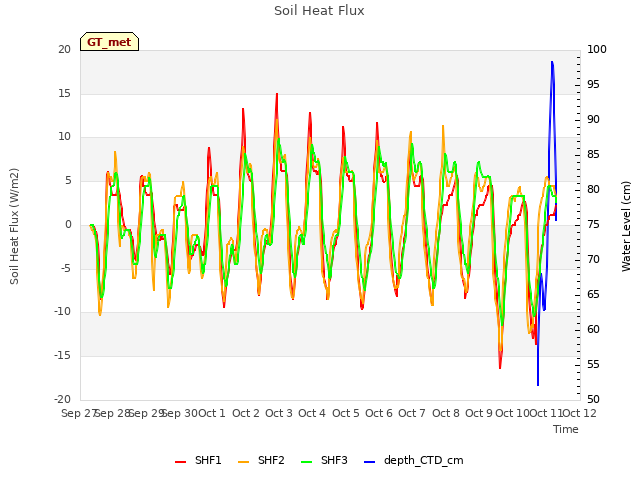This screenshot has width=640, height=480.
Task: Click the -15 left axis value
Action: (x=62, y=356)
